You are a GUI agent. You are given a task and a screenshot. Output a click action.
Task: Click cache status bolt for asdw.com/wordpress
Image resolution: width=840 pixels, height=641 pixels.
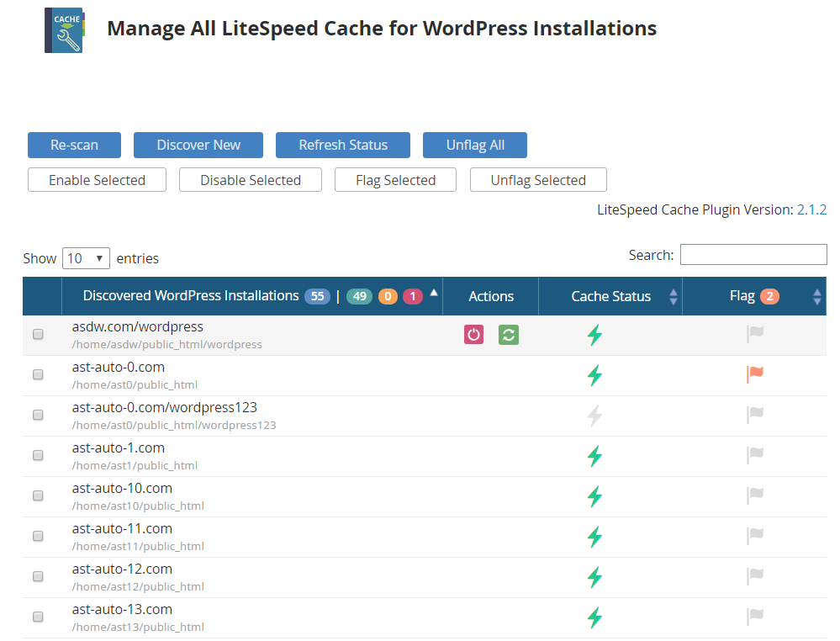[x=594, y=335]
